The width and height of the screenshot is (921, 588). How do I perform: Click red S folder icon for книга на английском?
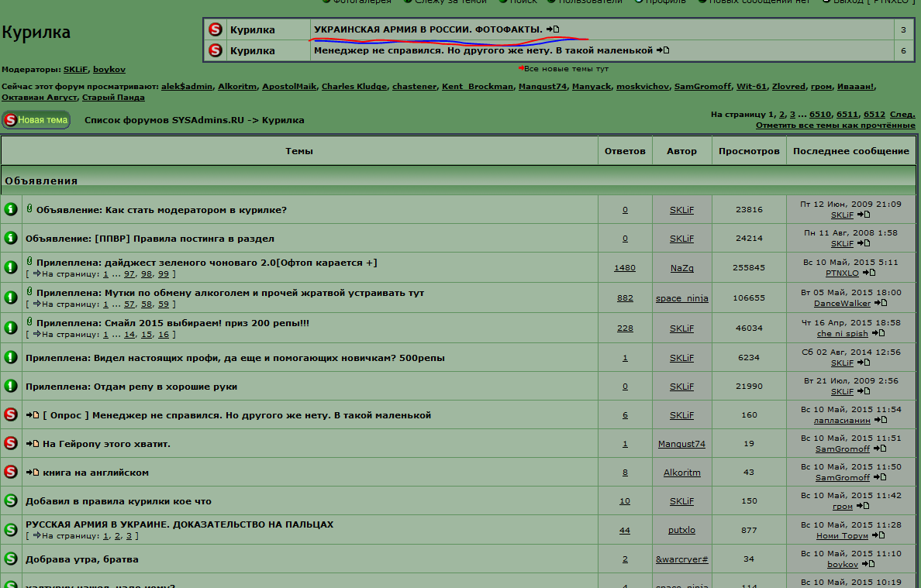click(11, 473)
